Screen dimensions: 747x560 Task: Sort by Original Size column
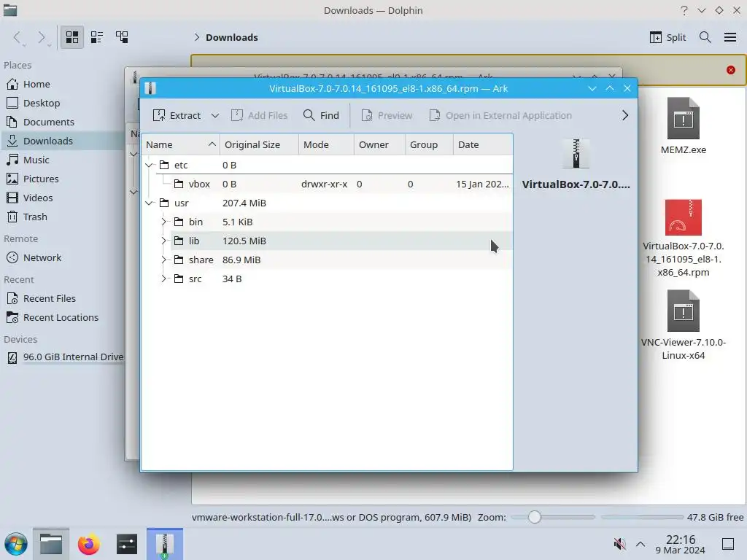[259, 145]
